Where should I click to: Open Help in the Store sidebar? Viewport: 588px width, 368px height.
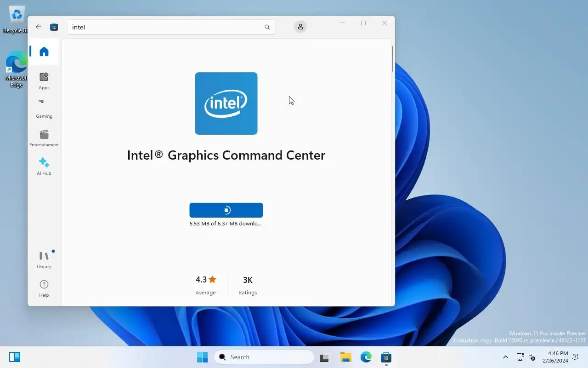pyautogui.click(x=44, y=288)
